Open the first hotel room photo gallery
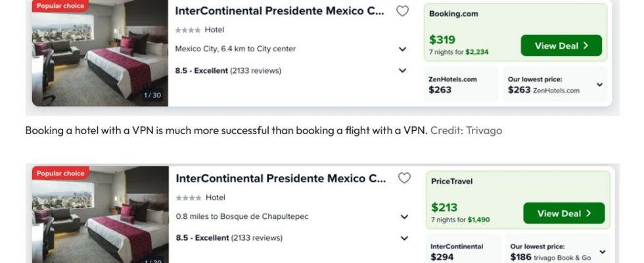Screen dimensions: 644x263 [100, 53]
